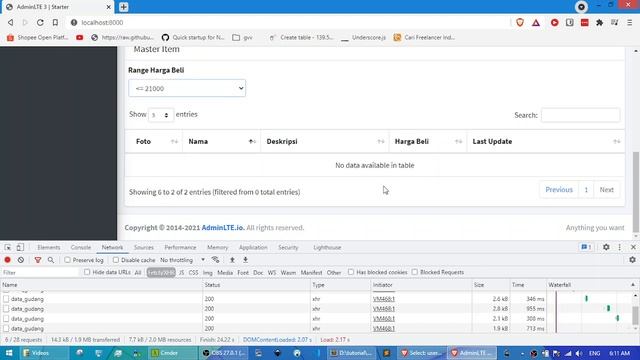This screenshot has height=360, width=640.
Task: Toggle the device toolbar icon
Action: [20, 247]
